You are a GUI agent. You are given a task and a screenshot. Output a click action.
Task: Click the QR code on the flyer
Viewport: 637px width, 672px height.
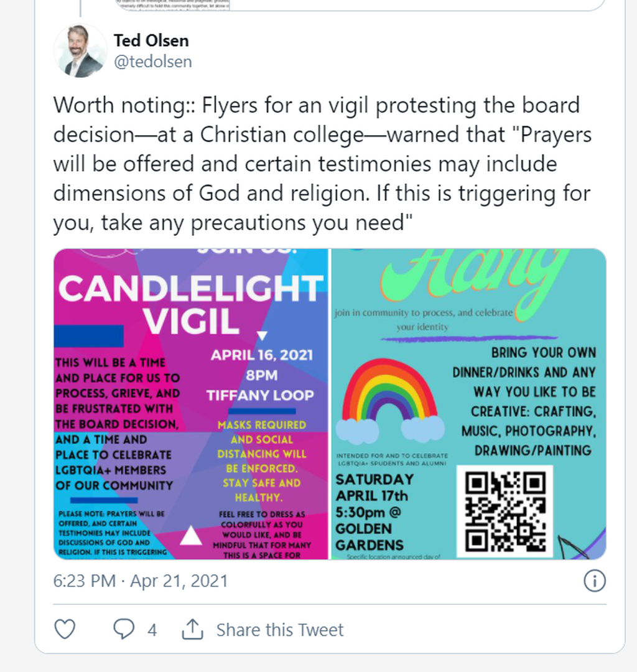pos(504,511)
